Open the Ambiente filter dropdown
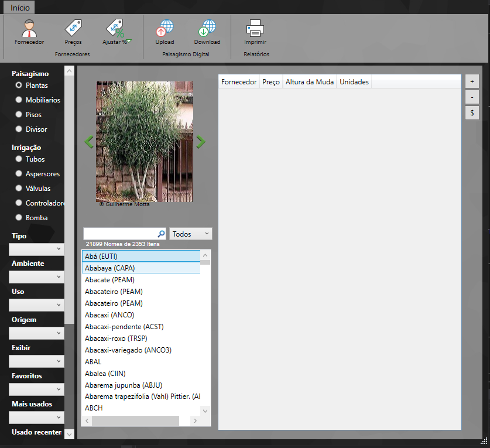 tap(36, 277)
